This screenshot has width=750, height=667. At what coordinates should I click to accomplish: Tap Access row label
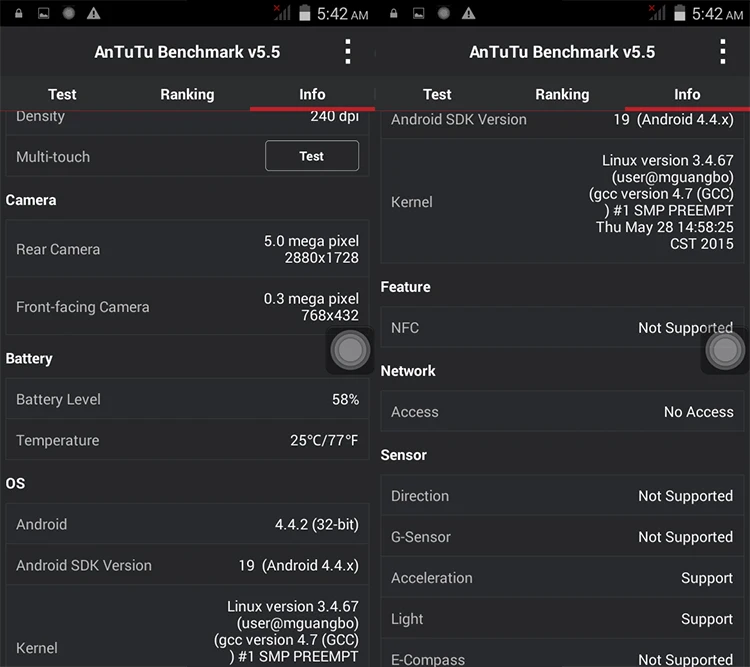point(415,412)
